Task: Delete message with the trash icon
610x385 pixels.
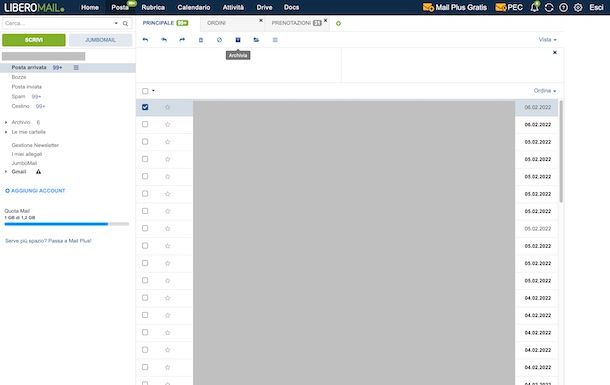Action: pyautogui.click(x=201, y=40)
